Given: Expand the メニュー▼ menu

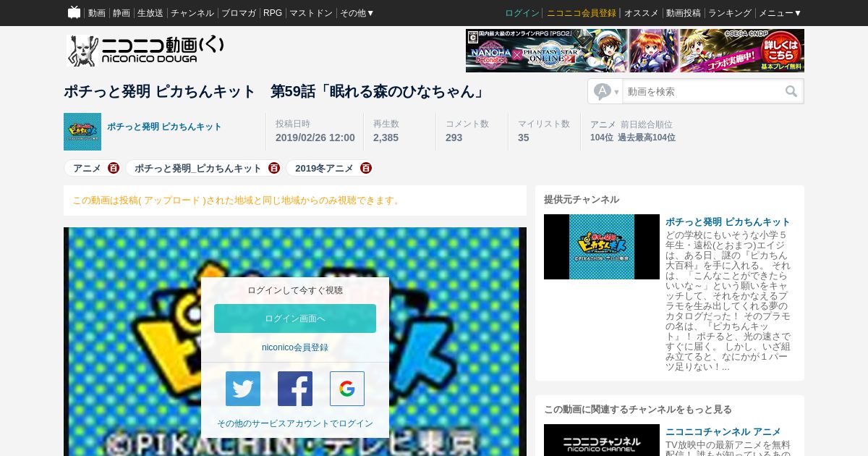Looking at the screenshot, I should tap(780, 13).
